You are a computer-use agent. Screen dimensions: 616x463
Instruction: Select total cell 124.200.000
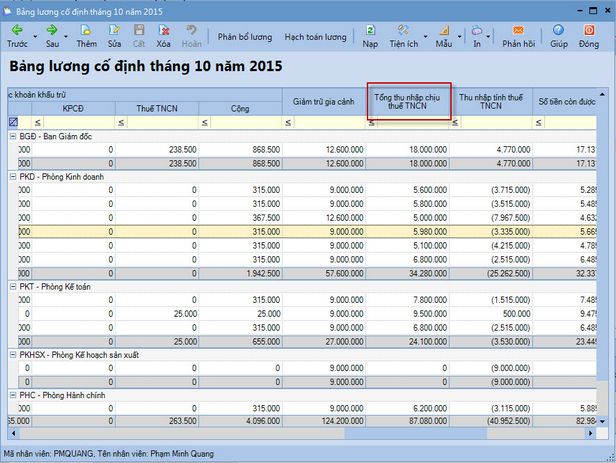pos(324,421)
